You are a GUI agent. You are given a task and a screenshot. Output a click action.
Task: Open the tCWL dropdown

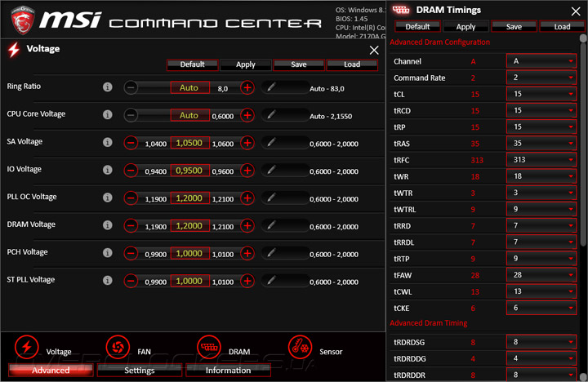tap(541, 291)
